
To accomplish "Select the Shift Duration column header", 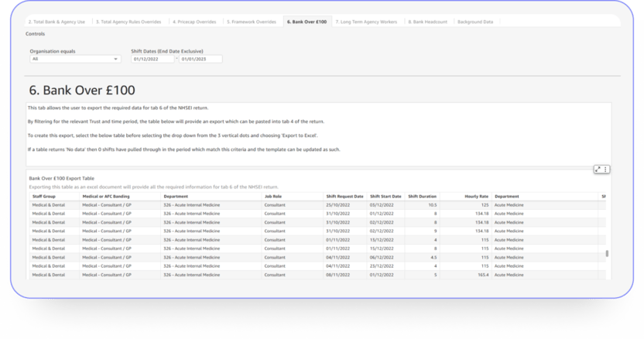I will [423, 197].
